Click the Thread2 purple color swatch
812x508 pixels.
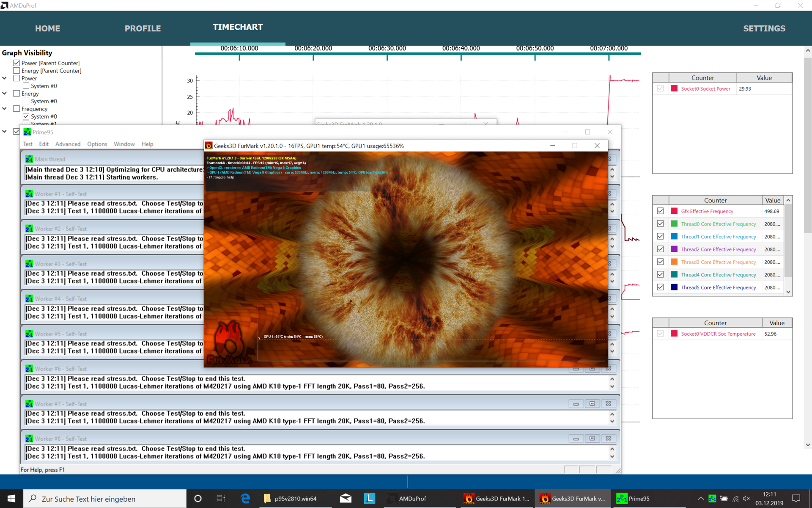[674, 249]
